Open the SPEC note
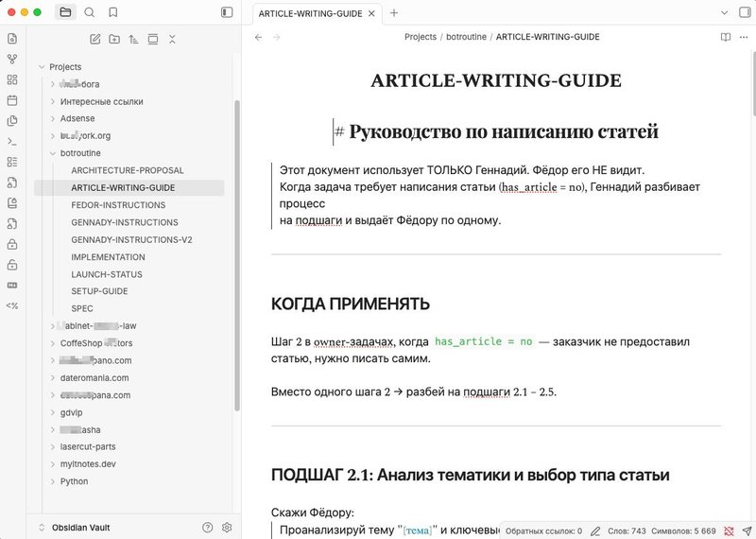 click(x=82, y=309)
